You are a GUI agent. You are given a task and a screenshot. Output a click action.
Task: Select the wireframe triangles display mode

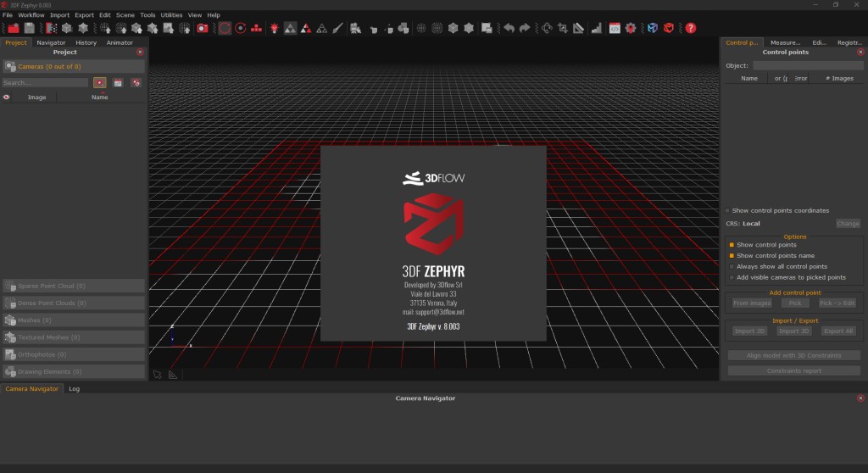point(321,28)
